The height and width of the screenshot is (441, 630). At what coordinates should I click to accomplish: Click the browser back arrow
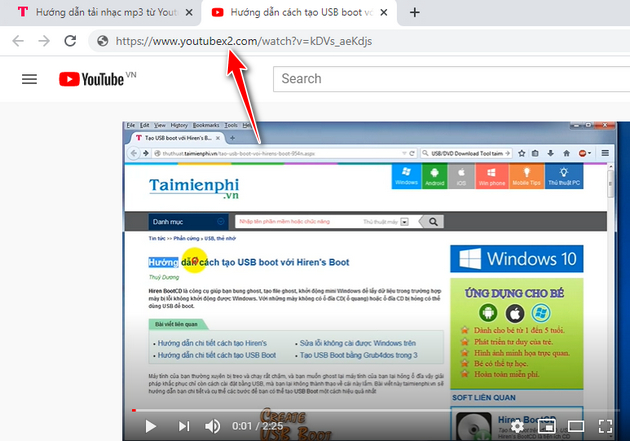pos(18,41)
